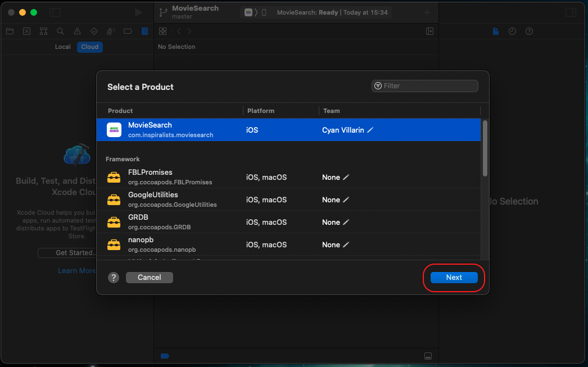Open the Find navigator magnifier icon

point(60,31)
